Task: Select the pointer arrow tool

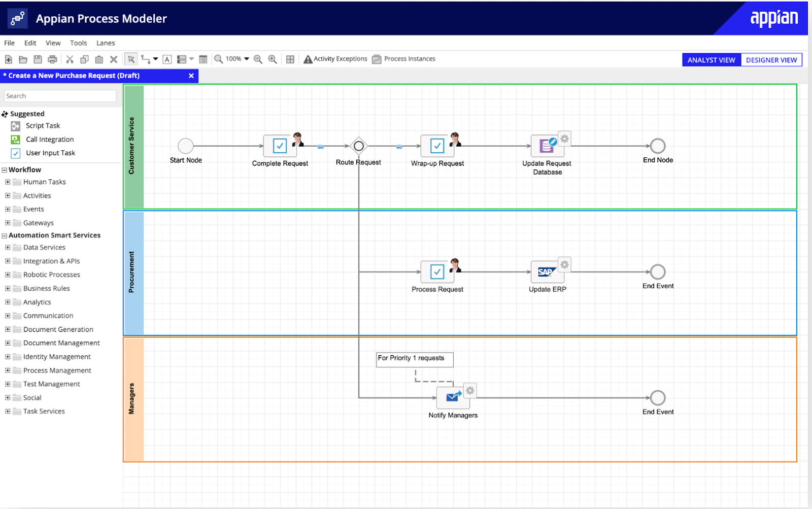Action: click(131, 59)
